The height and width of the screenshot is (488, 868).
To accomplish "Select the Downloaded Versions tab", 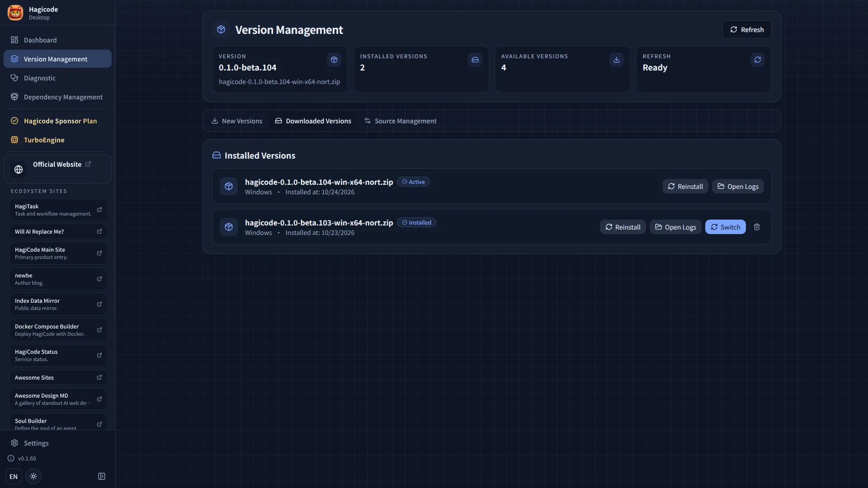I will pos(313,121).
